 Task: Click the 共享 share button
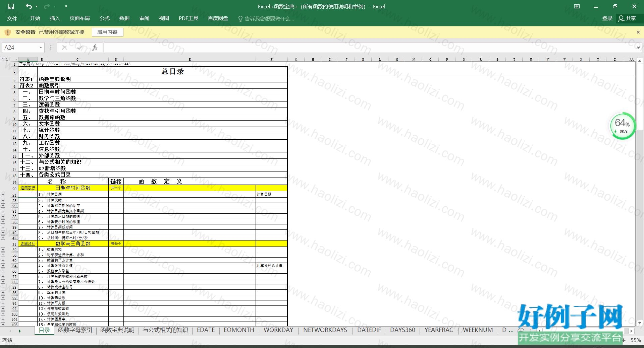[x=628, y=18]
